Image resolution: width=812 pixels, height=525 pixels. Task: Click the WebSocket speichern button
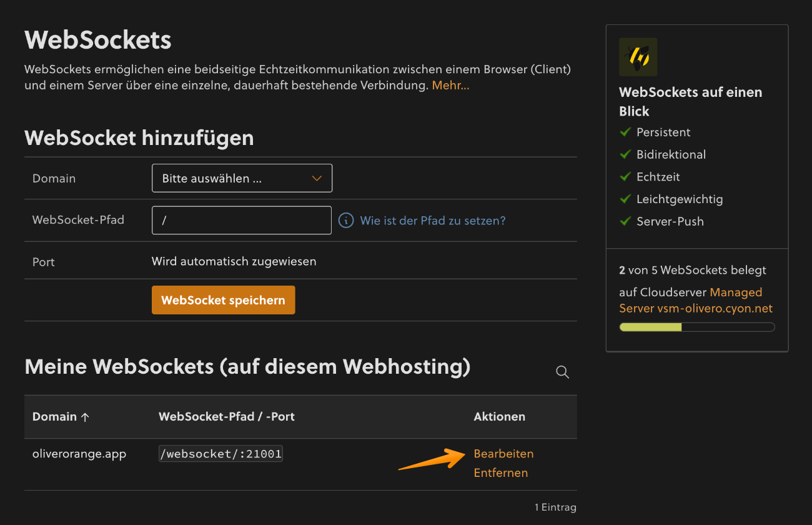point(223,300)
